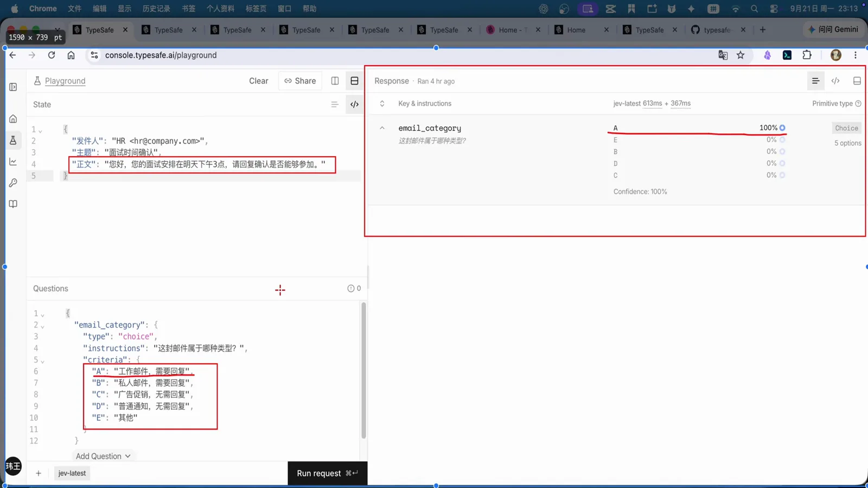This screenshot has width=868, height=488.
Task: Open Chrome extensions puzzle icon
Action: point(807,55)
